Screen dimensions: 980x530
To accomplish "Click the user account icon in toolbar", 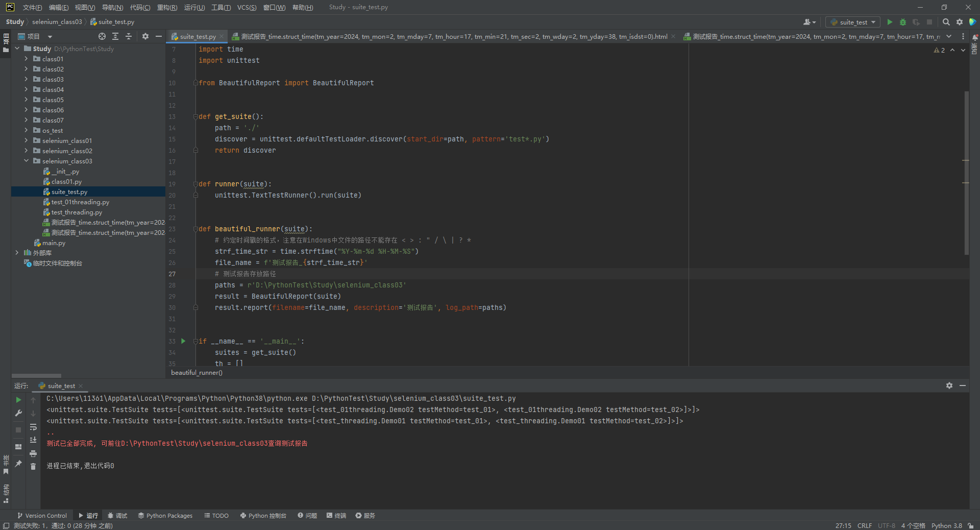I will pos(809,22).
